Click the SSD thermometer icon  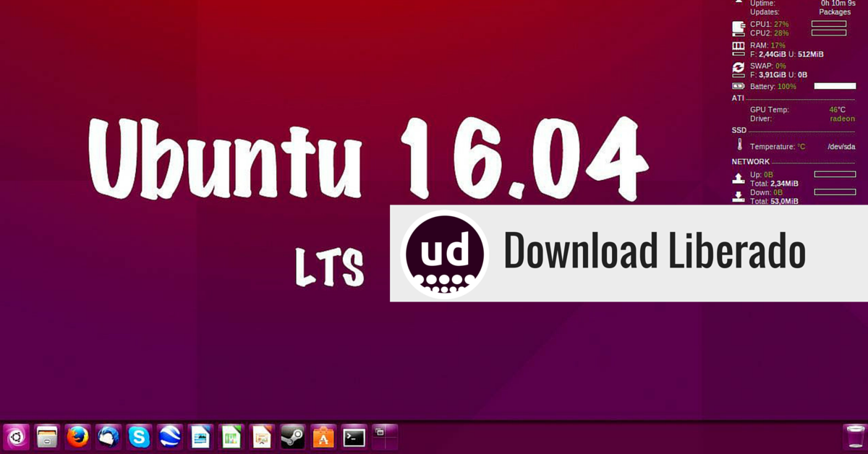tap(740, 145)
